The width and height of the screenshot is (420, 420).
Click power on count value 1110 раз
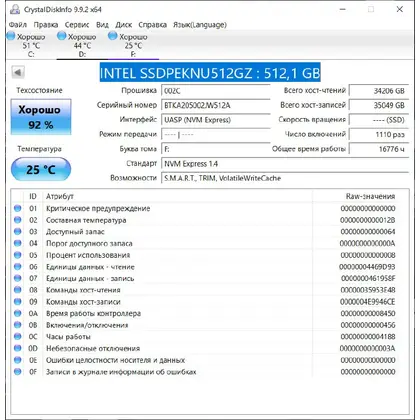click(x=379, y=135)
